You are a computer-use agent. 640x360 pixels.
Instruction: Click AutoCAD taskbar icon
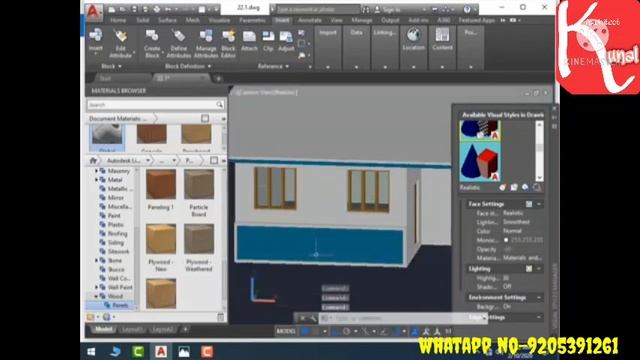161,351
